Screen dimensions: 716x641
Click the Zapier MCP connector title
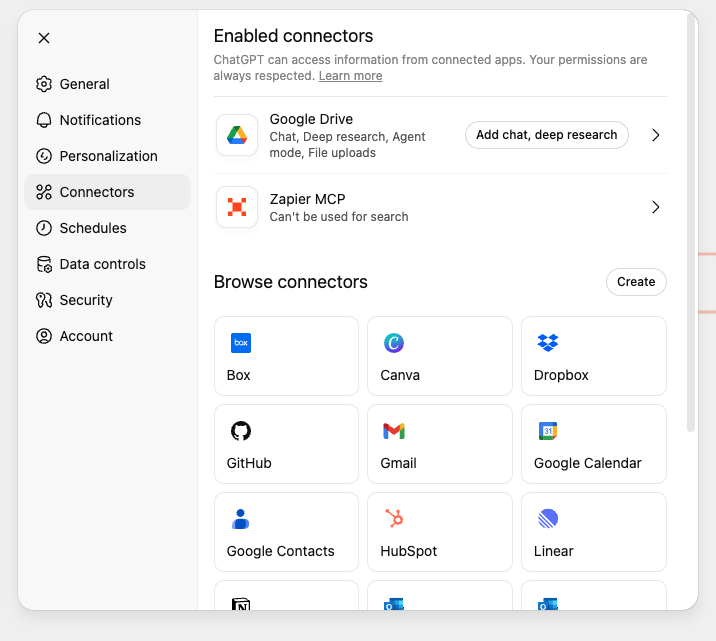click(308, 199)
